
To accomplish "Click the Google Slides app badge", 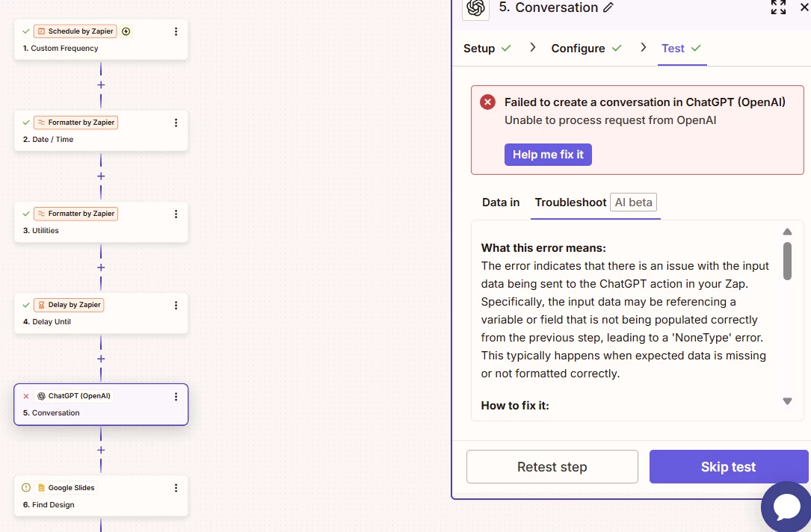I will click(66, 487).
